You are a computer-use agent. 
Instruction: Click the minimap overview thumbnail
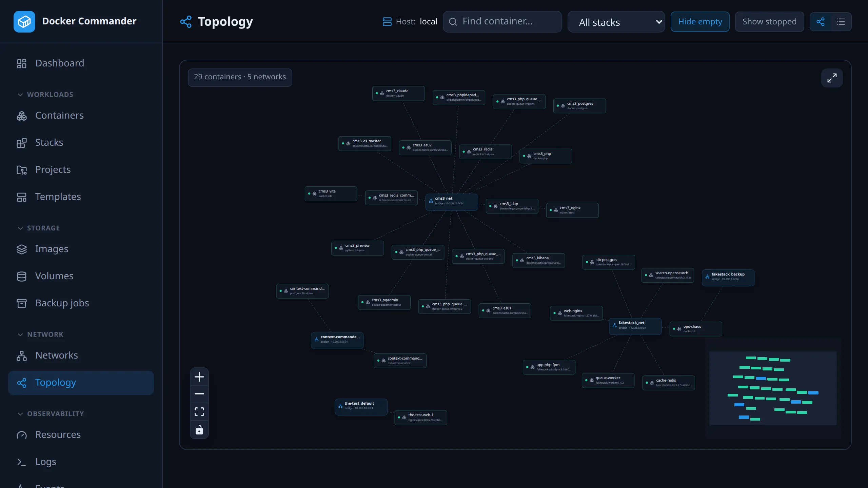pos(773,388)
